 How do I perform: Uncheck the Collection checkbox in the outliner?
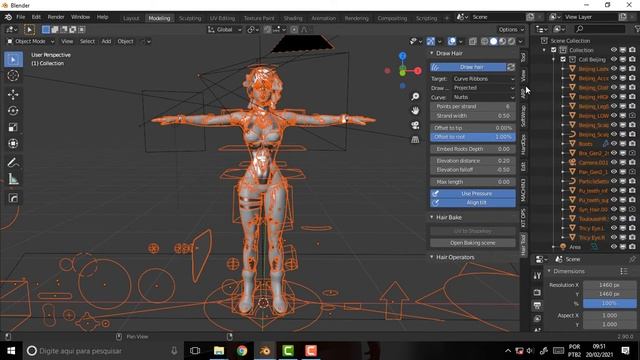click(554, 50)
